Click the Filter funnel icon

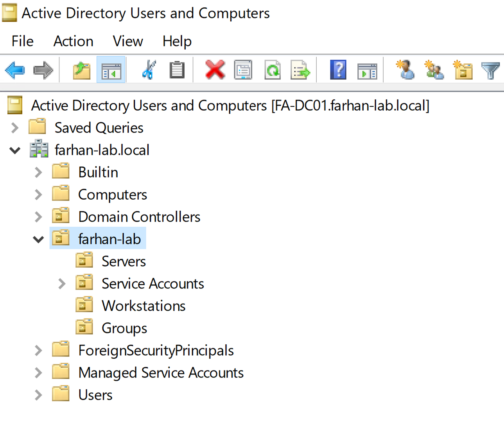click(490, 70)
